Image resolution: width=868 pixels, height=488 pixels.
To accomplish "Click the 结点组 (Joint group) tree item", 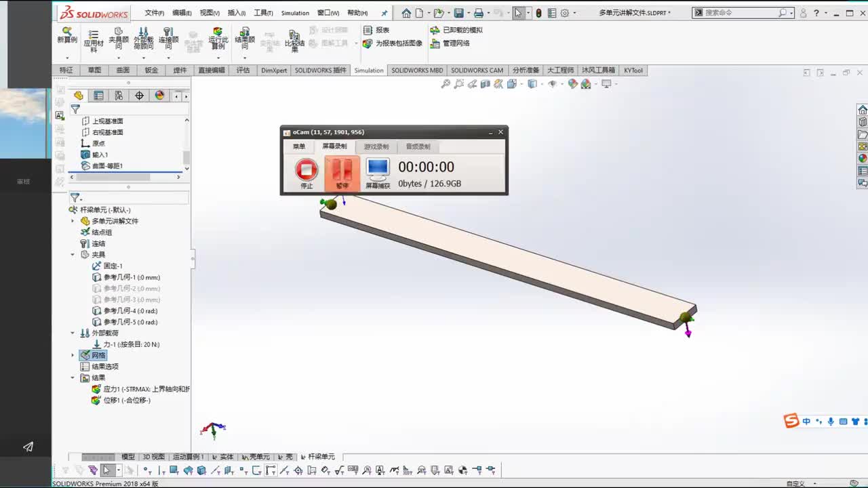I will [x=96, y=232].
